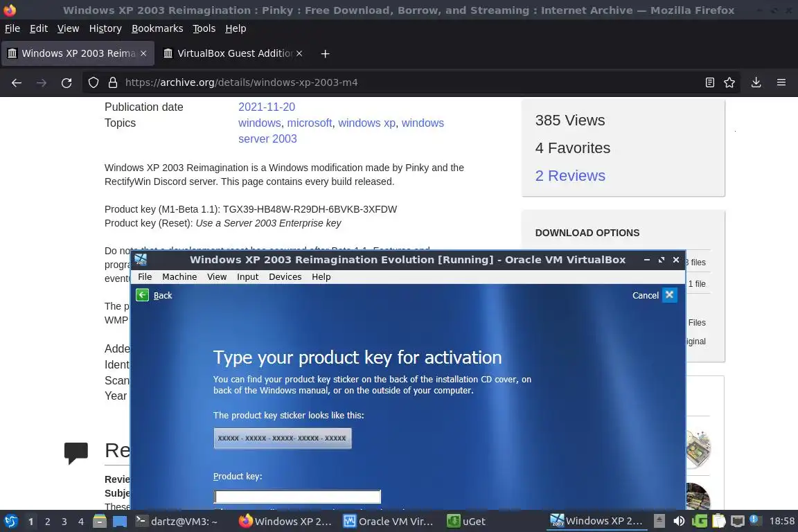Switch to VirtualBox Guest Additions tab
This screenshot has height=532, width=798.
[233, 53]
